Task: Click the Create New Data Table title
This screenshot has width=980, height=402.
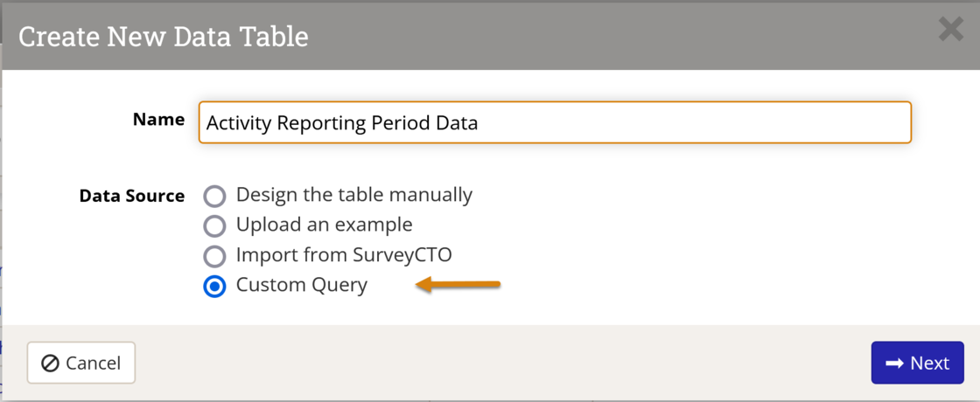Action: point(164,37)
